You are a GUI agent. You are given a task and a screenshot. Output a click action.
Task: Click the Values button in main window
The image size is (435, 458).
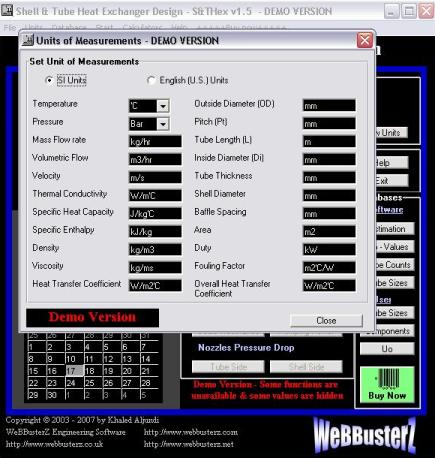pyautogui.click(x=395, y=247)
